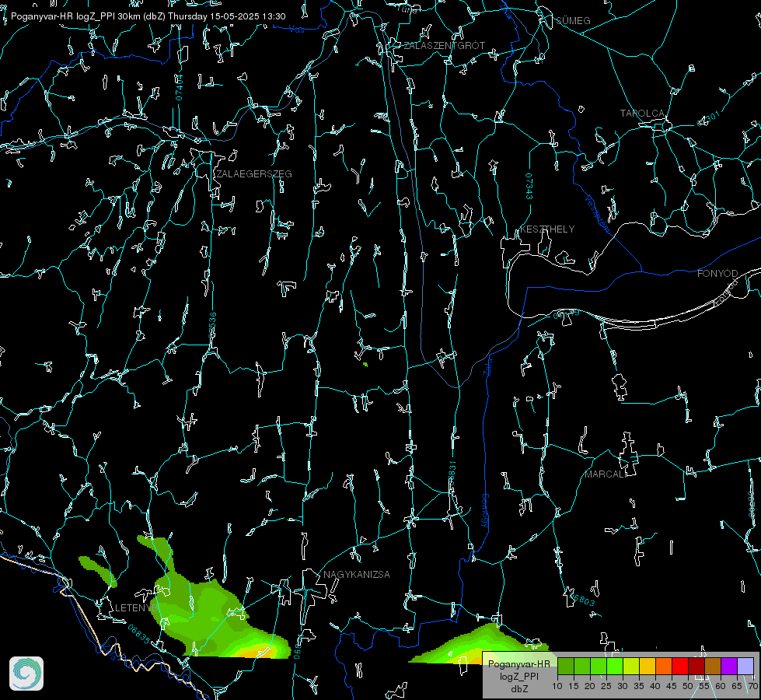The height and width of the screenshot is (700, 761).
Task: Click the TAPOLCA town label
Action: (x=643, y=114)
